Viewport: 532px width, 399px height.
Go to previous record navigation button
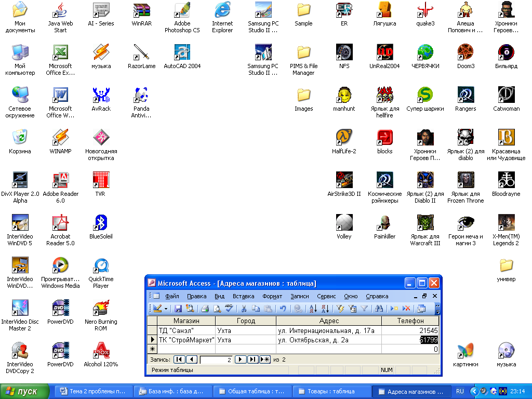(x=192, y=360)
